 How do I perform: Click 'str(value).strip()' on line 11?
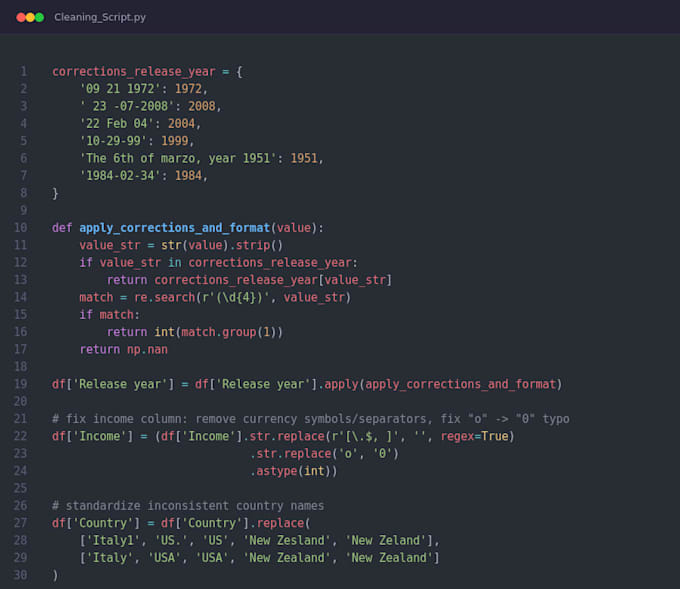222,245
